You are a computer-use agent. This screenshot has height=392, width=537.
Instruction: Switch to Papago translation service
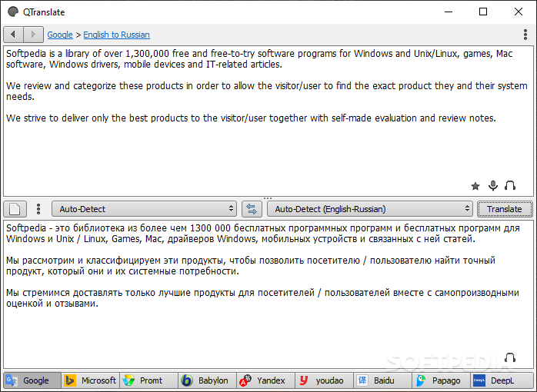tap(442, 380)
